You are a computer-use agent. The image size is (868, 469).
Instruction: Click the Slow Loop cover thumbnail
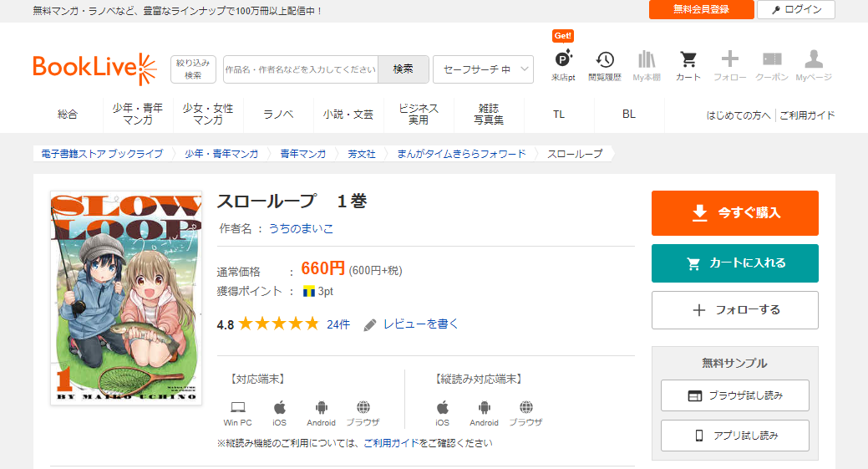(x=126, y=298)
